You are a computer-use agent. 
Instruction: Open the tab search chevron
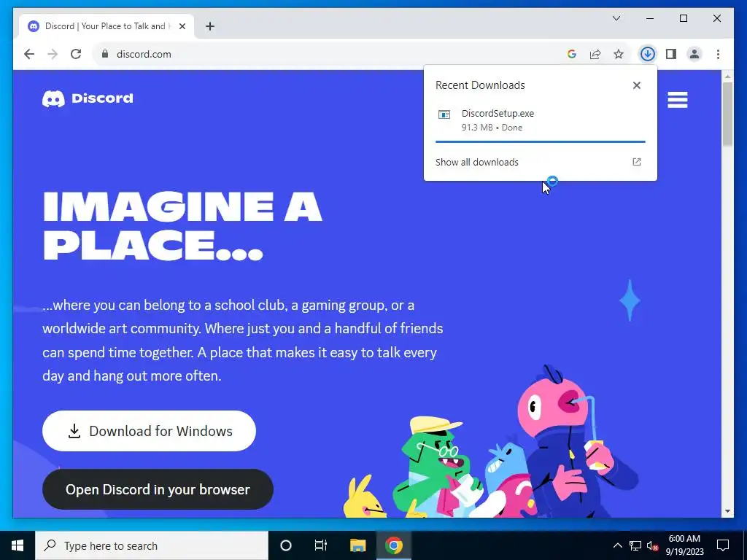[x=616, y=18]
